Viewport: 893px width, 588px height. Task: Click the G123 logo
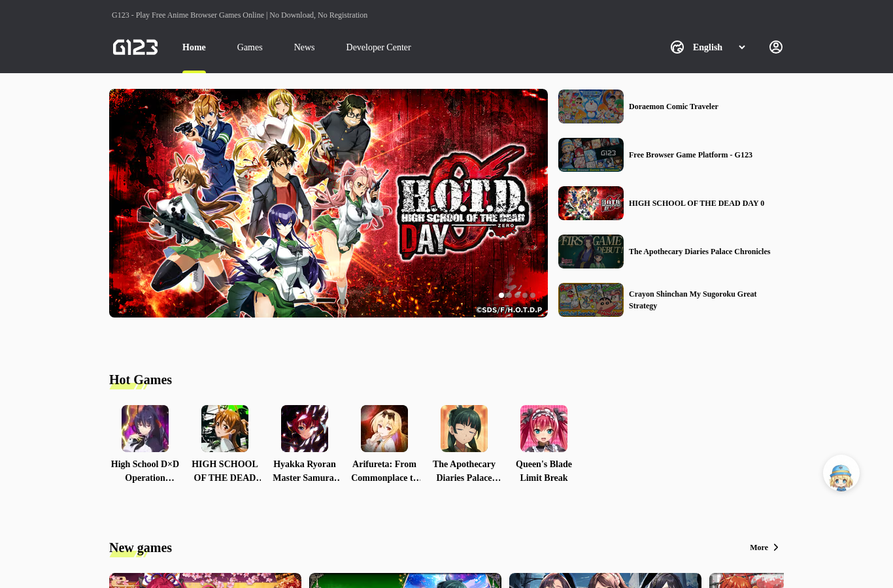click(x=135, y=47)
